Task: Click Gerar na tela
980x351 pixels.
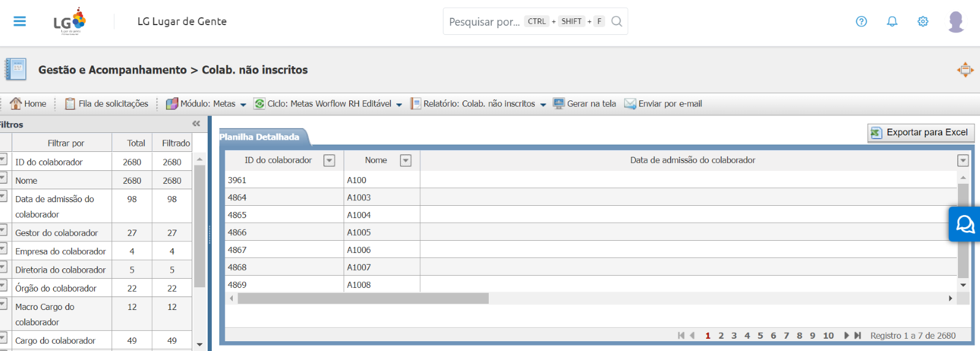Action: point(584,104)
